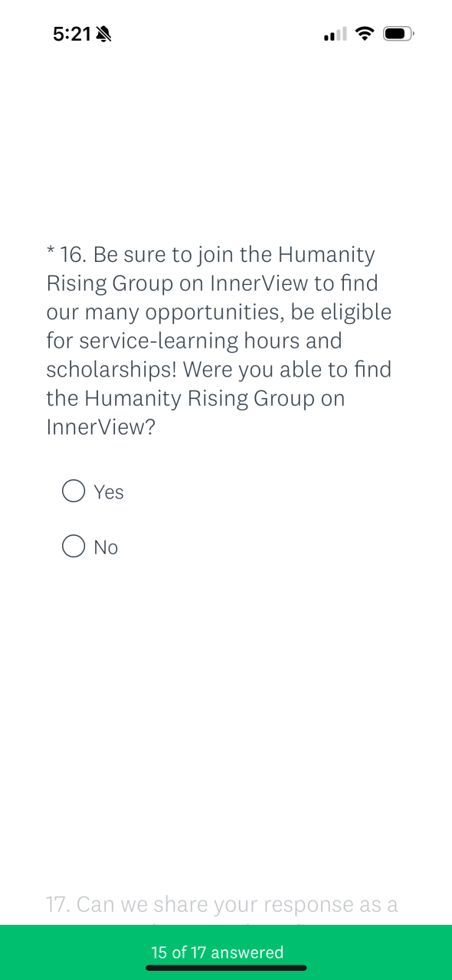Tap the battery level icon
The width and height of the screenshot is (452, 980).
tap(398, 34)
